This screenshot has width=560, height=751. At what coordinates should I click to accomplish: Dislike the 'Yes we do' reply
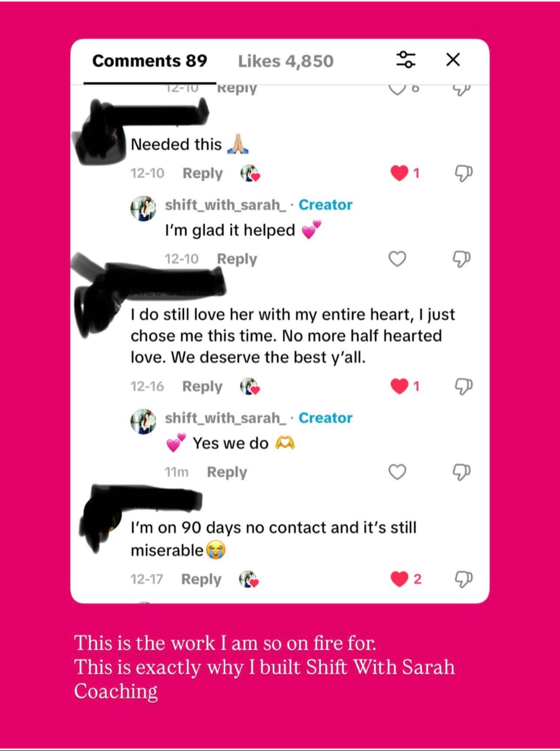pyautogui.click(x=462, y=472)
